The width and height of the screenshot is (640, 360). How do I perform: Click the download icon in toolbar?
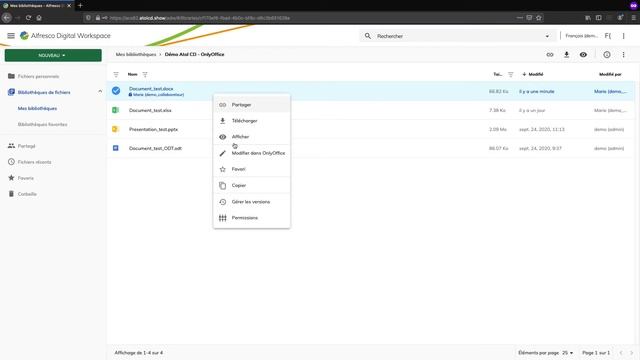click(567, 55)
